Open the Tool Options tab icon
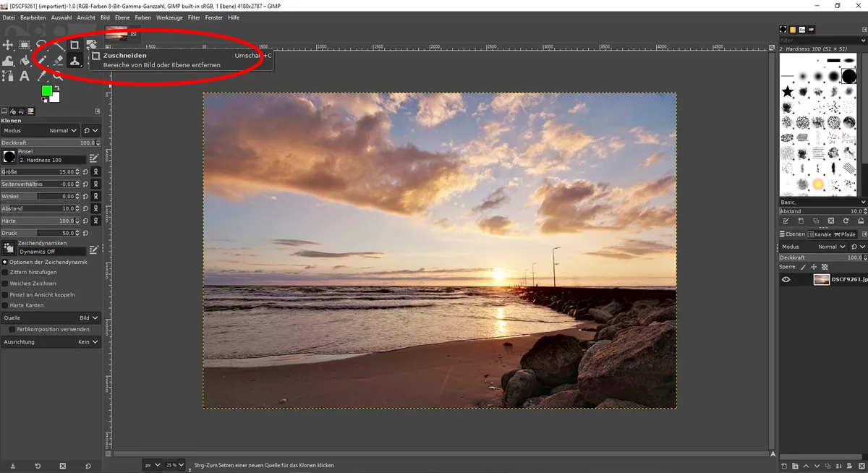The height and width of the screenshot is (473, 868). [4, 111]
